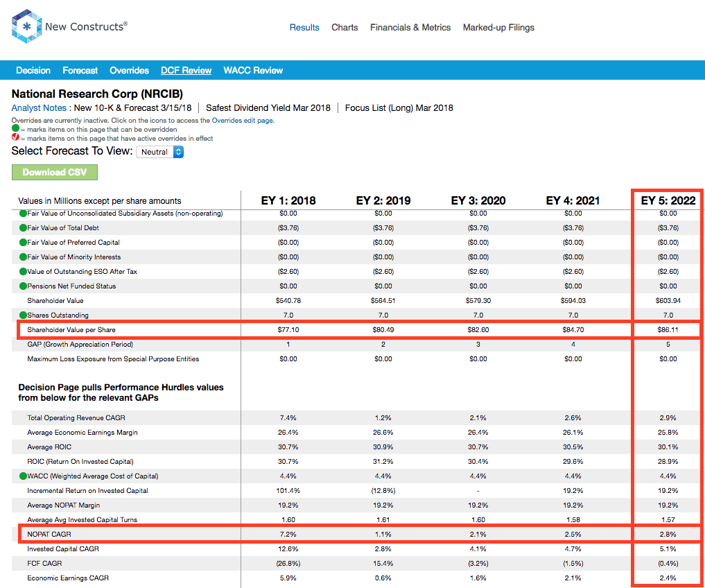Open the Charts menu
705x588 pixels.
click(x=345, y=28)
